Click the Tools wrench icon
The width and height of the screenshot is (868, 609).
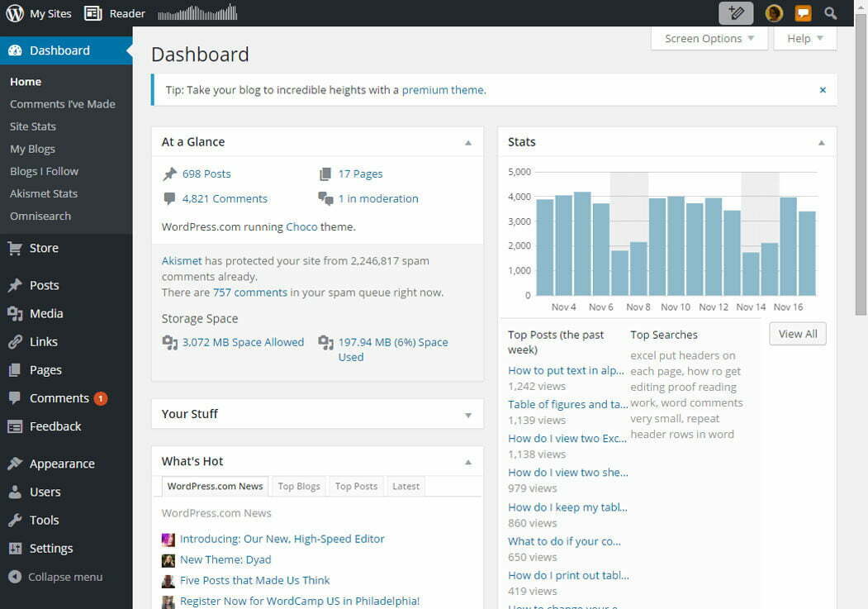click(x=15, y=520)
